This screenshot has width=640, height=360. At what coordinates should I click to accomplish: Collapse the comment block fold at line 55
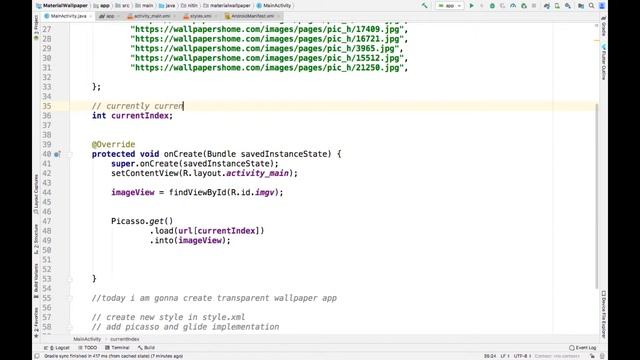pos(70,298)
